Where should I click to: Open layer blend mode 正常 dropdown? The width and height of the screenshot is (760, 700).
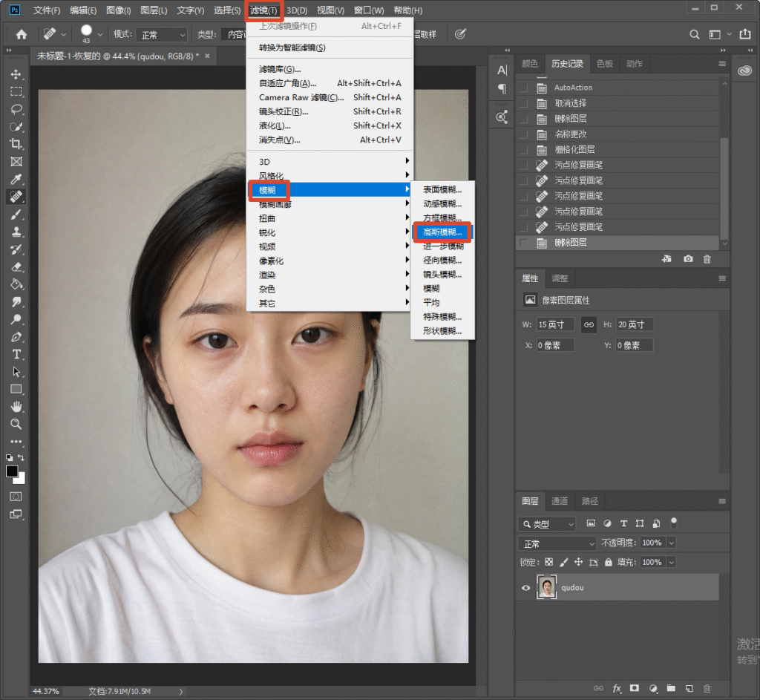click(557, 543)
